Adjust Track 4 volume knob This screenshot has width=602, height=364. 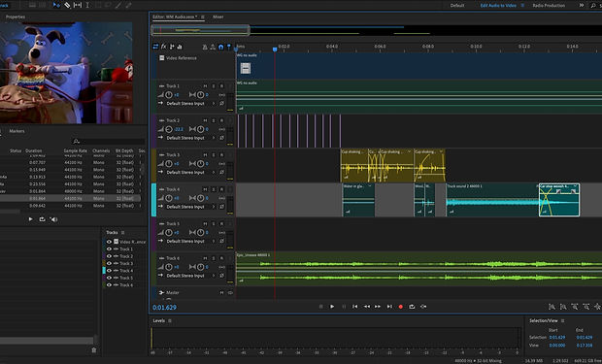pyautogui.click(x=169, y=198)
